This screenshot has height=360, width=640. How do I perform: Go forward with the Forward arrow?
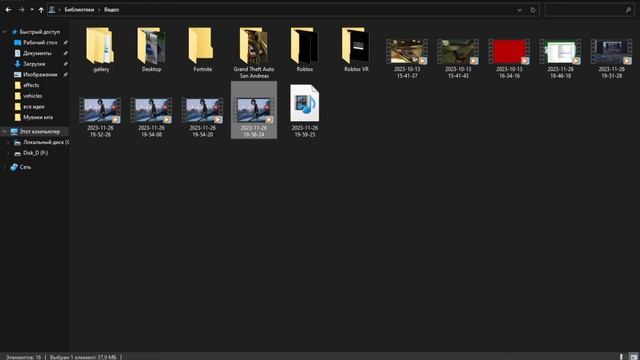[21, 10]
